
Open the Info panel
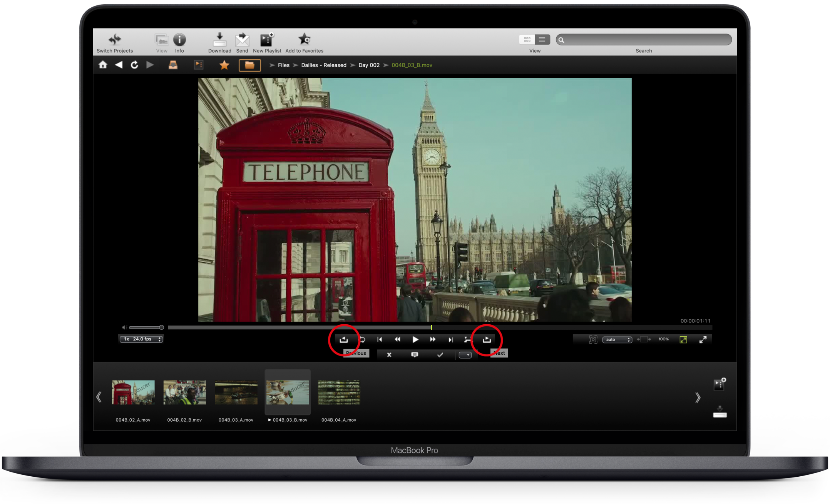179,39
